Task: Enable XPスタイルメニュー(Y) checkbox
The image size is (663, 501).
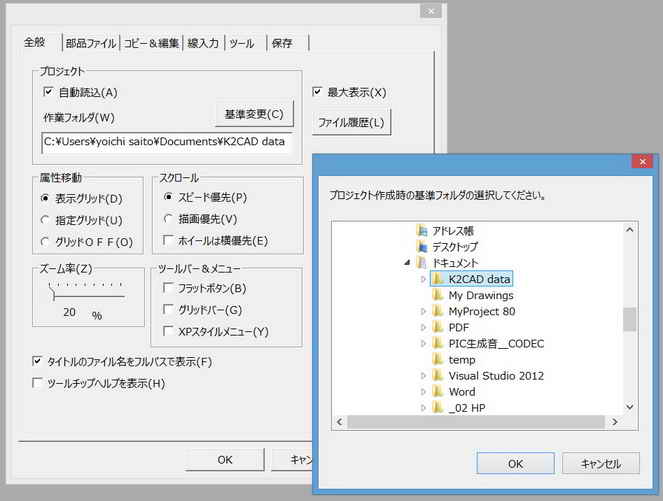Action: tap(168, 331)
